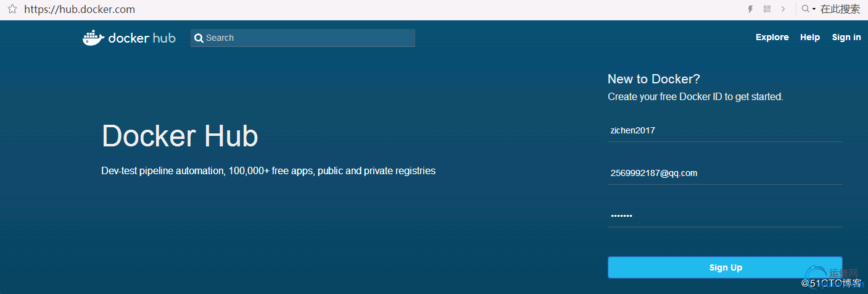Click the Sign Up button
868x294 pixels.
coord(725,267)
